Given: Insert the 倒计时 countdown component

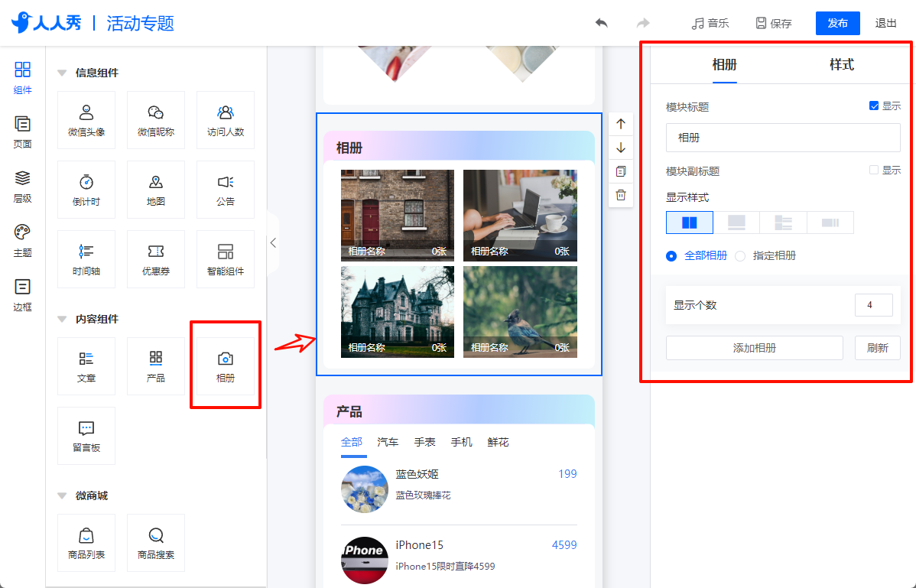Looking at the screenshot, I should tap(86, 189).
